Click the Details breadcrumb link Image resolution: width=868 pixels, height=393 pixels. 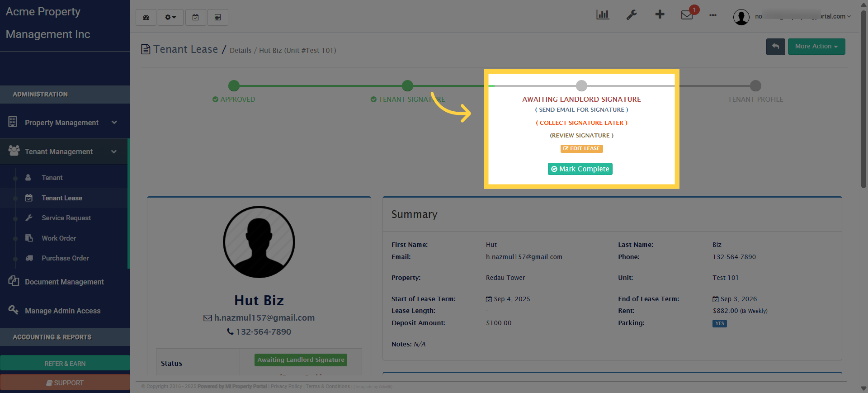point(241,51)
